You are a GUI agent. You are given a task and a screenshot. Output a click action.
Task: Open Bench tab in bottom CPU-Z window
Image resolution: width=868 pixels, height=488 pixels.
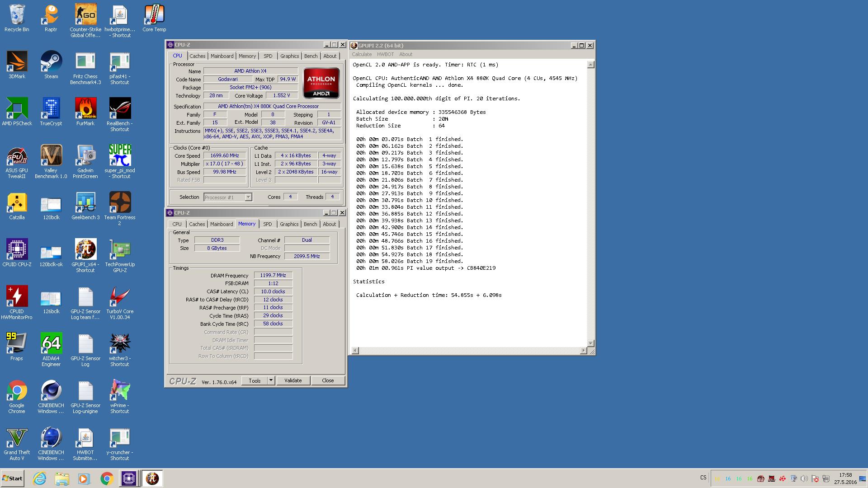tap(311, 224)
